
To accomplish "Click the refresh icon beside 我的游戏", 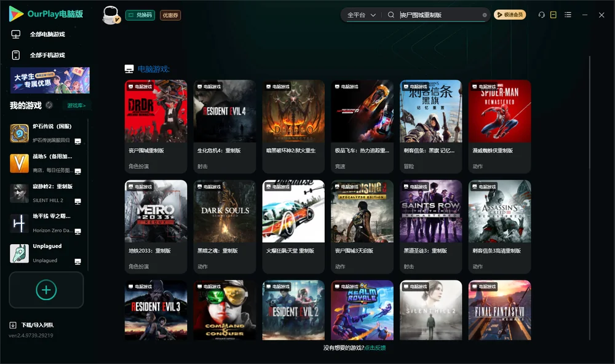I will click(x=49, y=105).
